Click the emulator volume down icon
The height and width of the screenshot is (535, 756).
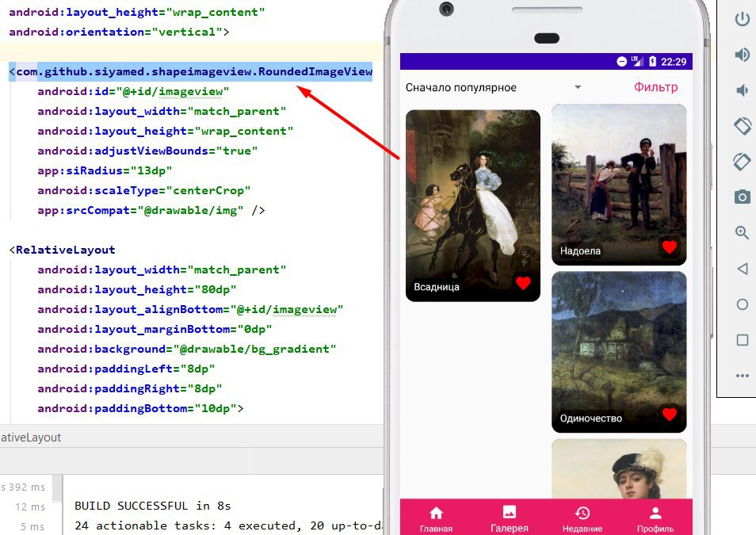742,90
